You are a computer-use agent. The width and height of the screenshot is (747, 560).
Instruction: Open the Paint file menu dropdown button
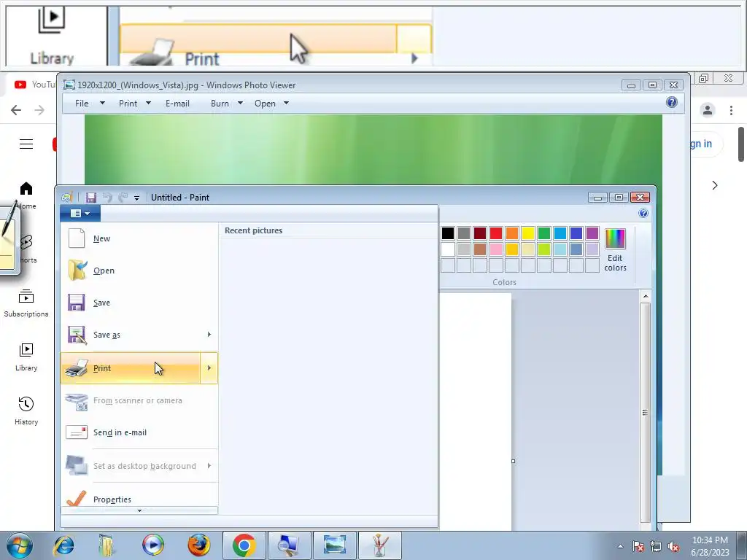tap(80, 214)
